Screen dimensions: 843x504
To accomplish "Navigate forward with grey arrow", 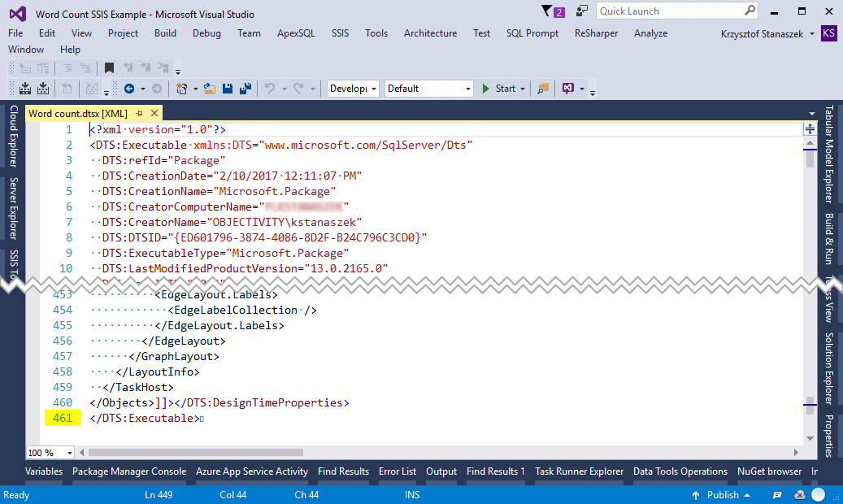I will tap(156, 89).
